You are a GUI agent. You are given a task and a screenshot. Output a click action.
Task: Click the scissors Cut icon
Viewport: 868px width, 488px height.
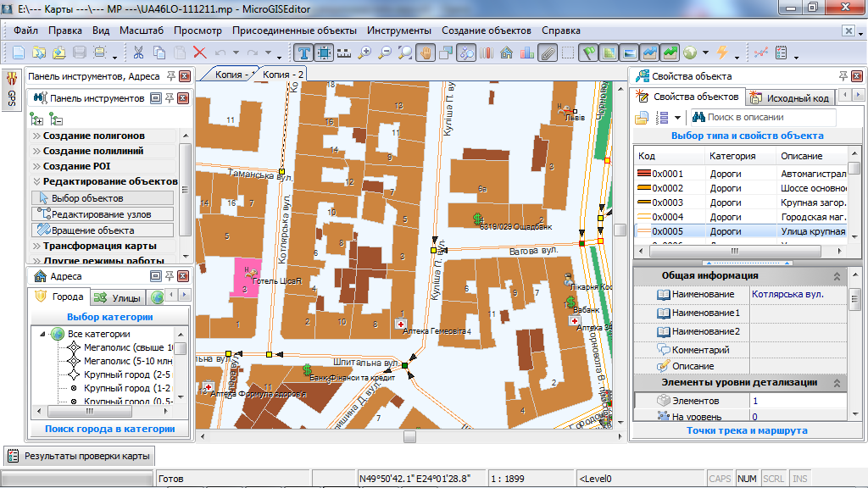(x=139, y=53)
